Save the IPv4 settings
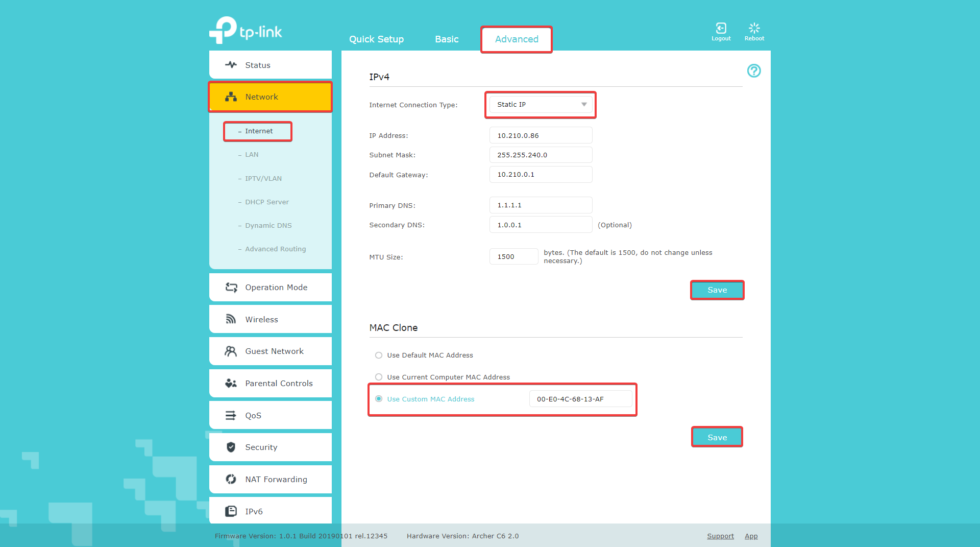 coord(717,290)
